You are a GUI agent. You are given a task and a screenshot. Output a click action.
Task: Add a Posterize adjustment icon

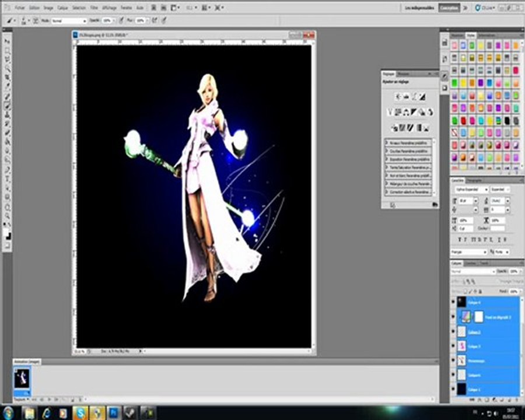[x=402, y=128]
